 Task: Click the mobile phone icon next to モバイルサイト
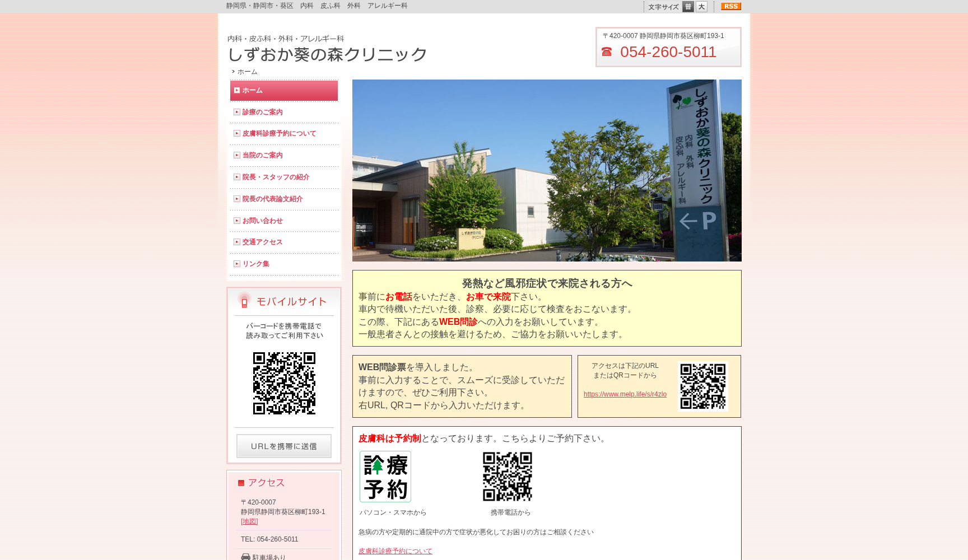[243, 301]
